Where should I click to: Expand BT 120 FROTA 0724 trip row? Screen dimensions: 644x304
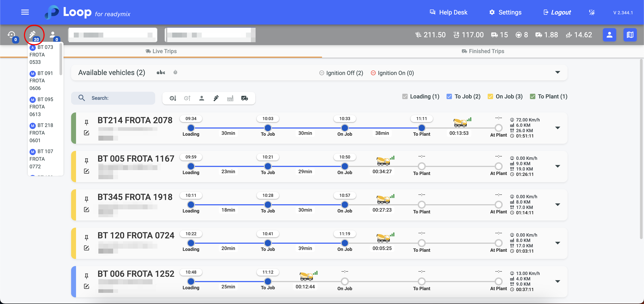click(557, 243)
